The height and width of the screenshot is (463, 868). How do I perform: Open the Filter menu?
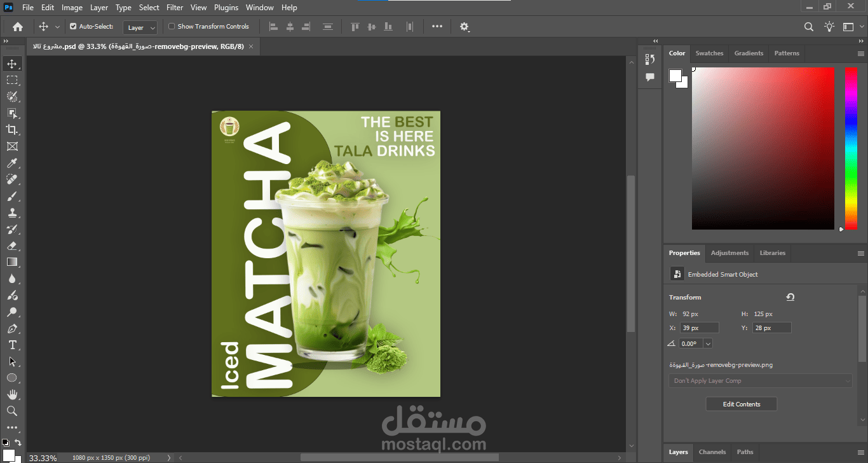pos(175,8)
